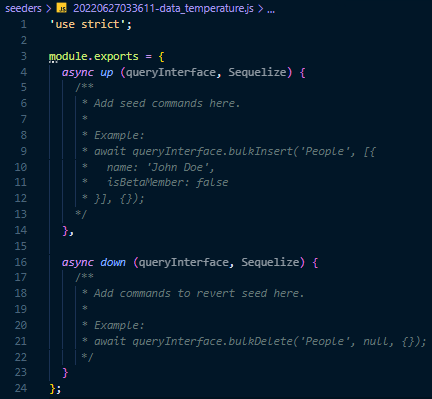The height and width of the screenshot is (399, 432).
Task: Expand the chevron after the file name breadcrumb
Action: click(x=261, y=8)
